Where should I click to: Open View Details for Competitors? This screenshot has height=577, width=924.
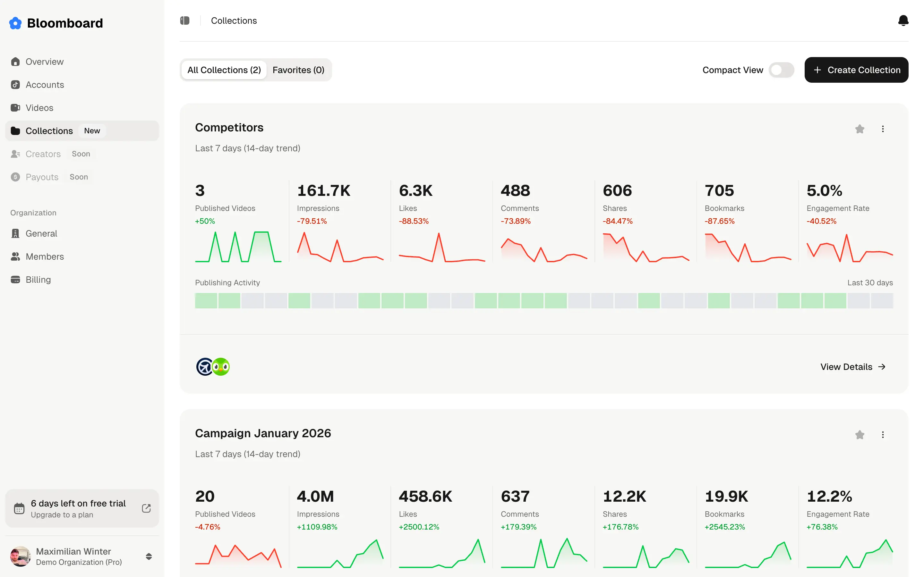(x=853, y=366)
